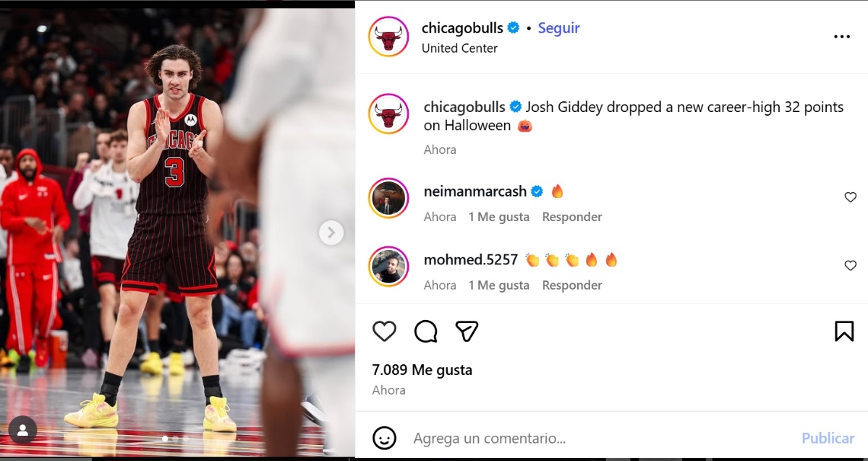The image size is (868, 461).
Task: Like mohmed.5257's comment
Action: click(851, 266)
